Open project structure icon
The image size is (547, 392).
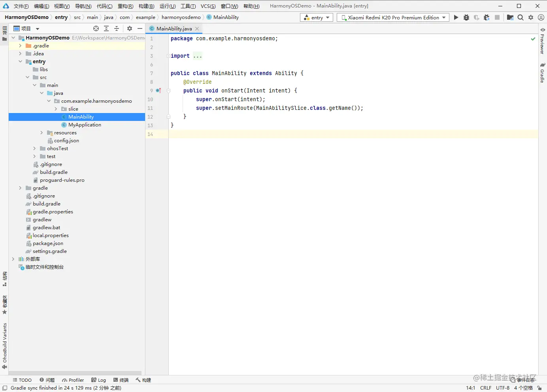click(510, 17)
